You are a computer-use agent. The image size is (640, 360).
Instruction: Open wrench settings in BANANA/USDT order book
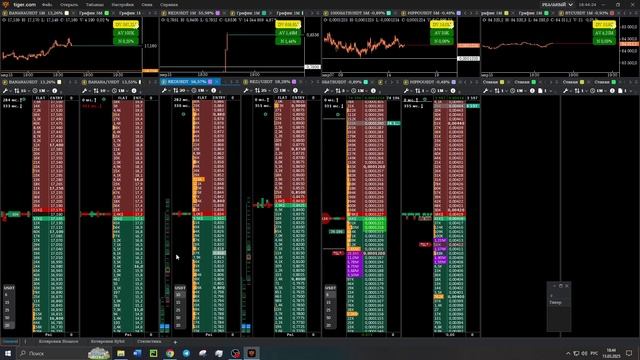(84, 91)
